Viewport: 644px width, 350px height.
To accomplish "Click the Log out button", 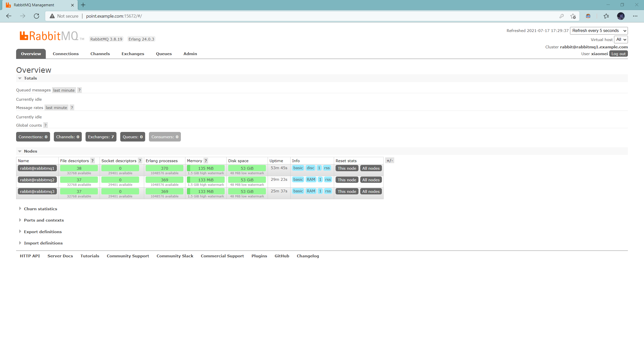I will (618, 54).
